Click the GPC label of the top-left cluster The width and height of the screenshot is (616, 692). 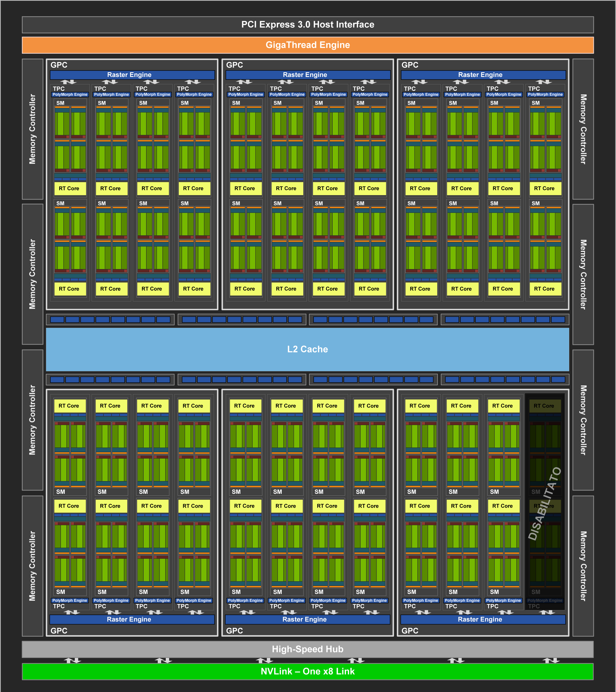click(x=59, y=65)
